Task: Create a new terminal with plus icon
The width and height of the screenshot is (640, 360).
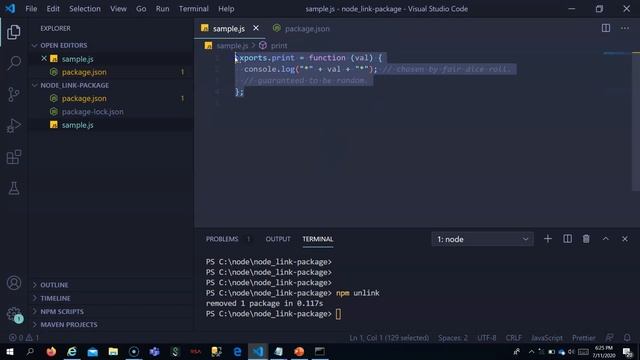Action: (x=548, y=239)
